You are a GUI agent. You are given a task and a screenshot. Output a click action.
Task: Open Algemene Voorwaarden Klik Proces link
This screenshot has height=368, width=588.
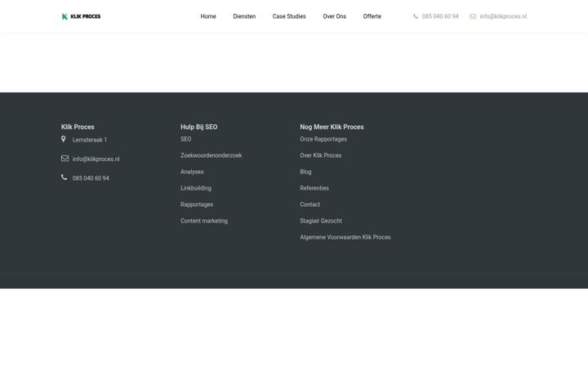tap(345, 237)
